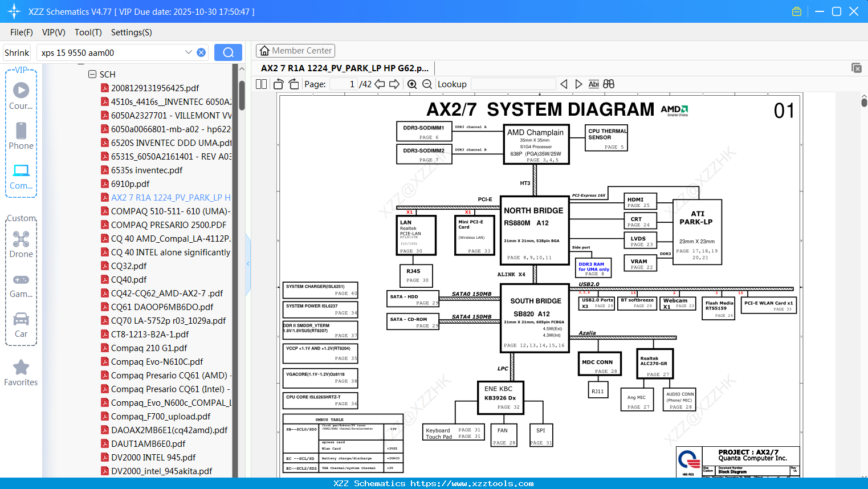
Task: Collapse the SCH tree folder
Action: [92, 74]
